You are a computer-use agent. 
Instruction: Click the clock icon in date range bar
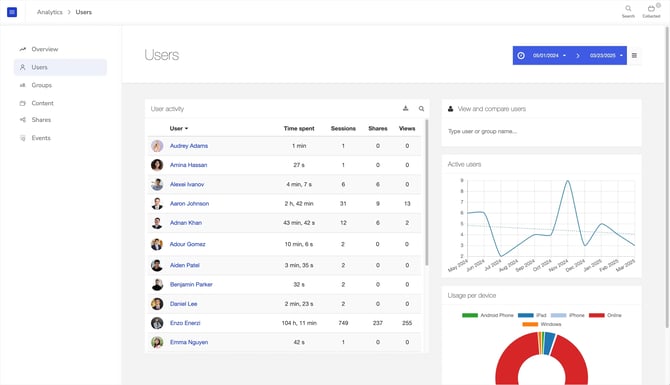[521, 56]
